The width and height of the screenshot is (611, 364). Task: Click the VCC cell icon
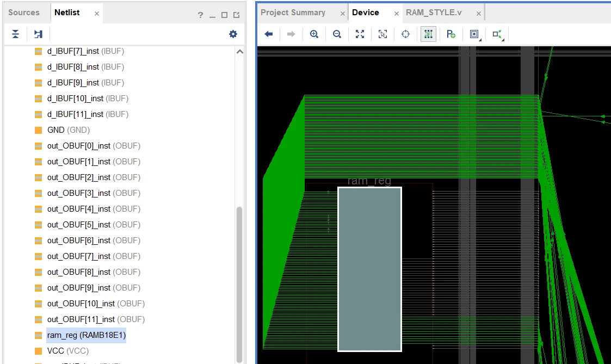38,351
